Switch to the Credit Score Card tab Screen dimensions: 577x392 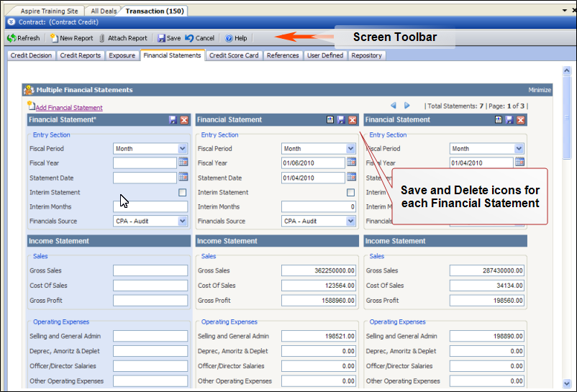point(234,55)
